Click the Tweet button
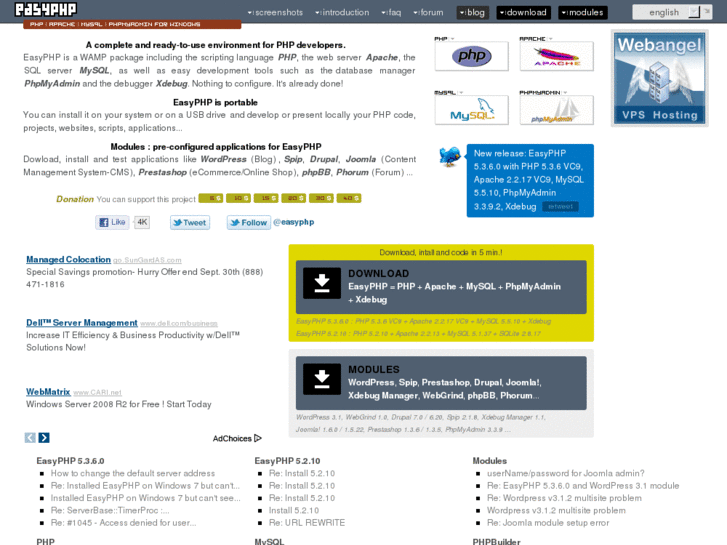 pyautogui.click(x=190, y=223)
